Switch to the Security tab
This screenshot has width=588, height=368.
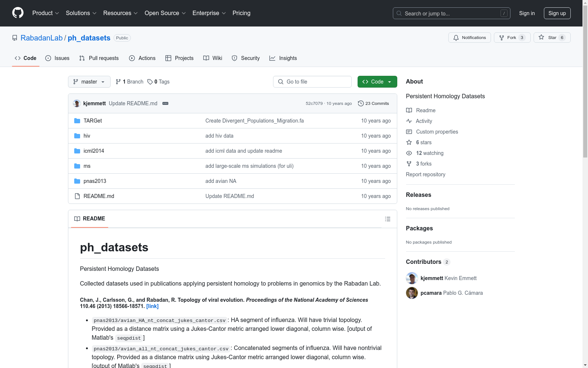click(x=246, y=58)
